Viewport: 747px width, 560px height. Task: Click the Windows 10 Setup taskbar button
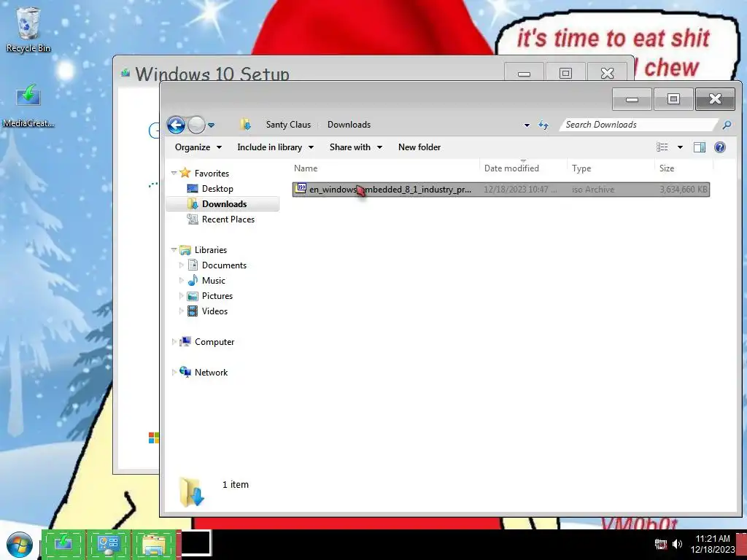[x=109, y=544]
